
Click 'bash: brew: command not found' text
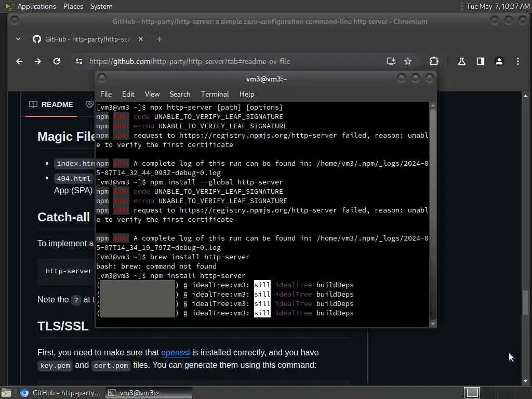(156, 267)
